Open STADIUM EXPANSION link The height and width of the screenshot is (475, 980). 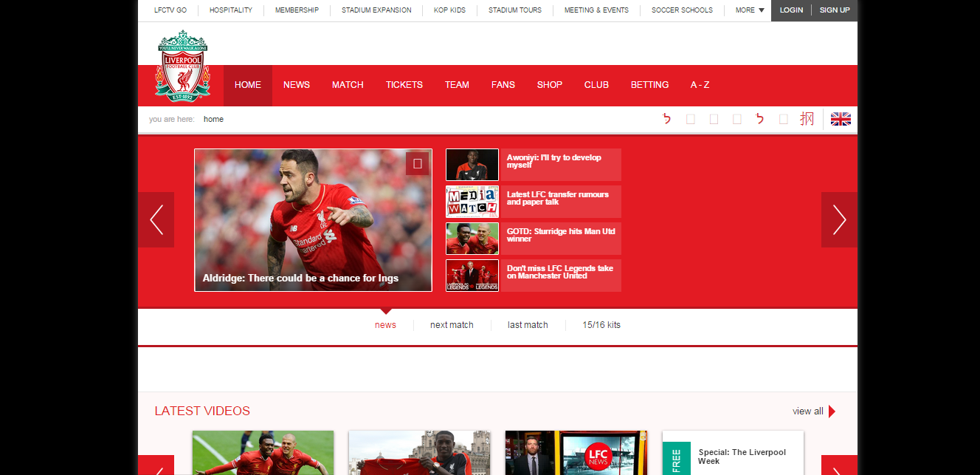click(x=376, y=10)
